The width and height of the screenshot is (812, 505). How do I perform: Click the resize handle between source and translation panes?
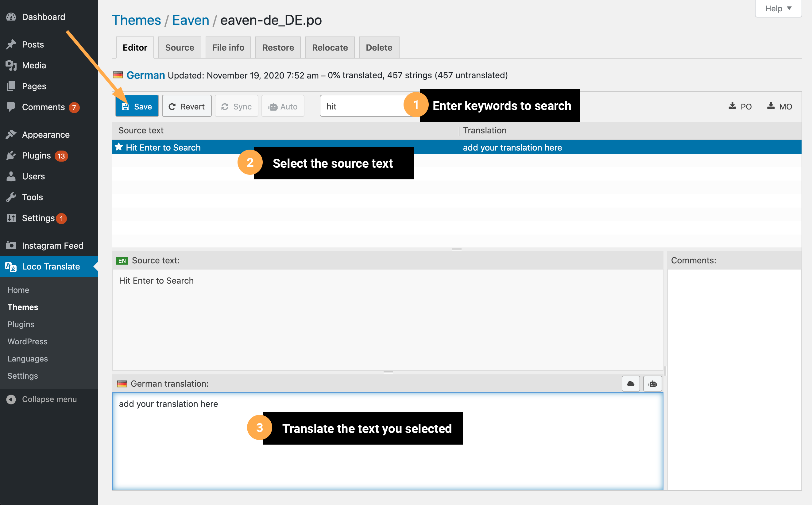388,372
